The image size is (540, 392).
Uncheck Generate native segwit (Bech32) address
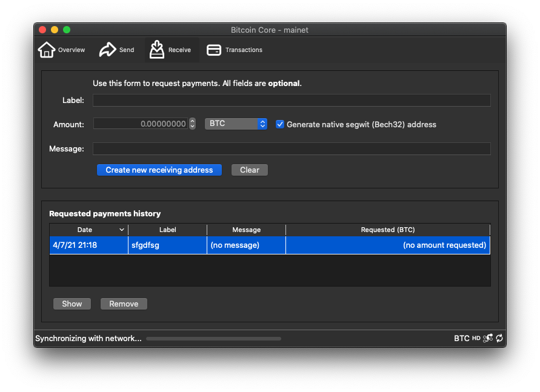pyautogui.click(x=280, y=124)
